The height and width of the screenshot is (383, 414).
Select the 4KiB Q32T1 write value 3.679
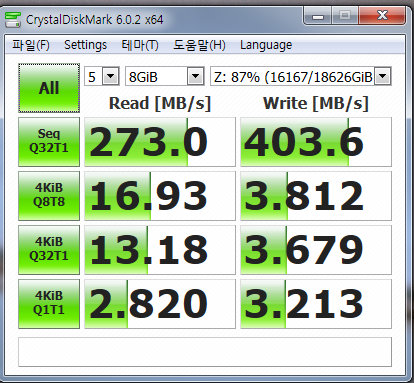[x=316, y=250]
